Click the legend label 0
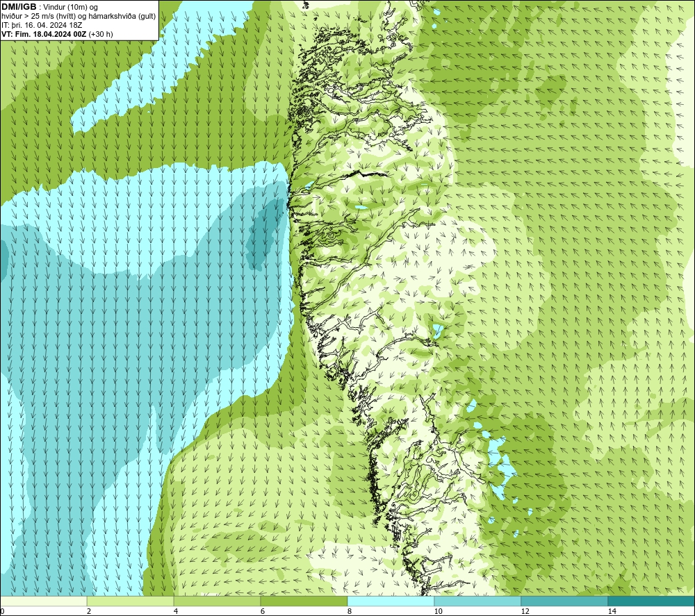 [2, 612]
